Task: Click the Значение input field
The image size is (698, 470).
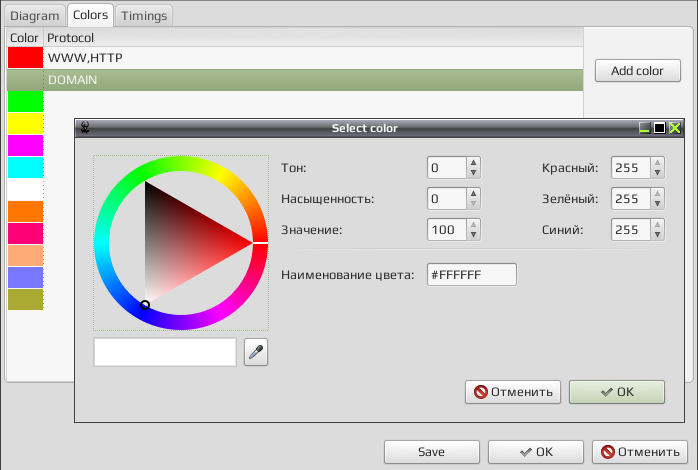Action: pyautogui.click(x=447, y=230)
